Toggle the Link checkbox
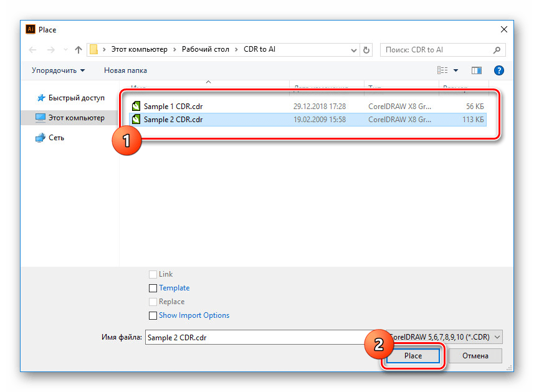This screenshot has width=534, height=392. 153,274
